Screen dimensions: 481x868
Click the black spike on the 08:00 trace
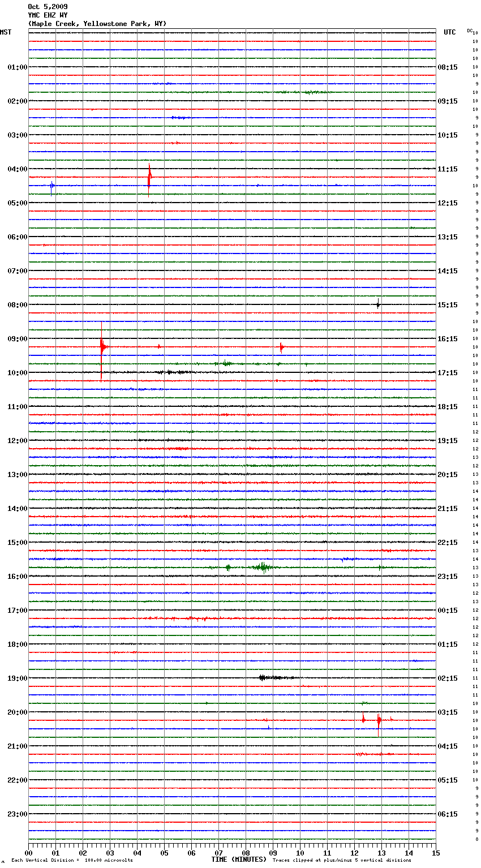(x=378, y=304)
